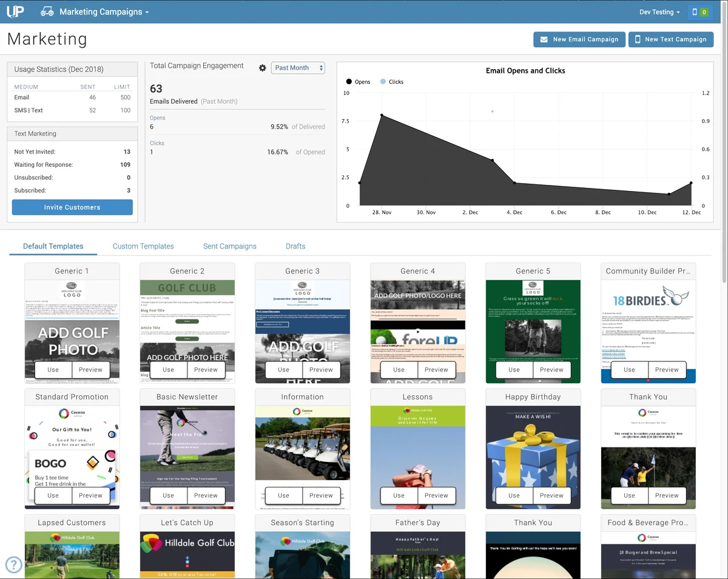Click the blue Clicks data point on chart
Screen dimensions: 728x579
pyautogui.click(x=492, y=112)
